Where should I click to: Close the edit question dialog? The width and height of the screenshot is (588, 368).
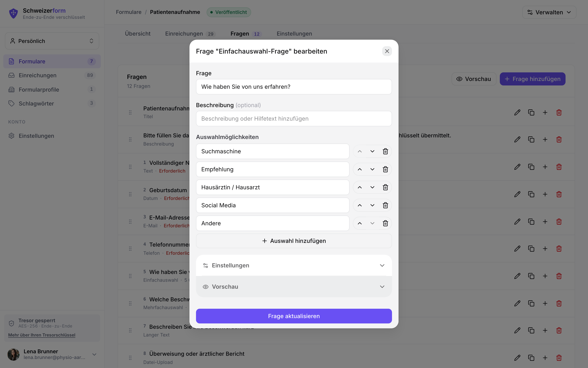pyautogui.click(x=387, y=51)
